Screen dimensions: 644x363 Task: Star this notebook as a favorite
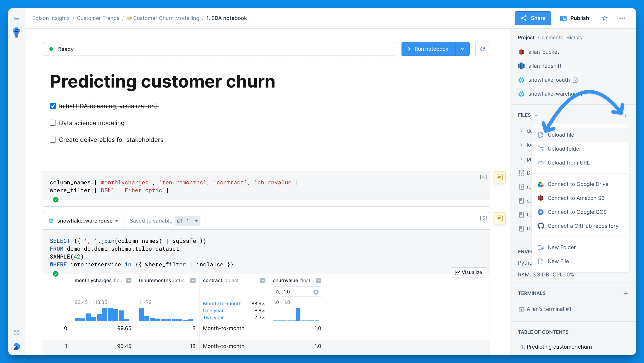pos(604,18)
